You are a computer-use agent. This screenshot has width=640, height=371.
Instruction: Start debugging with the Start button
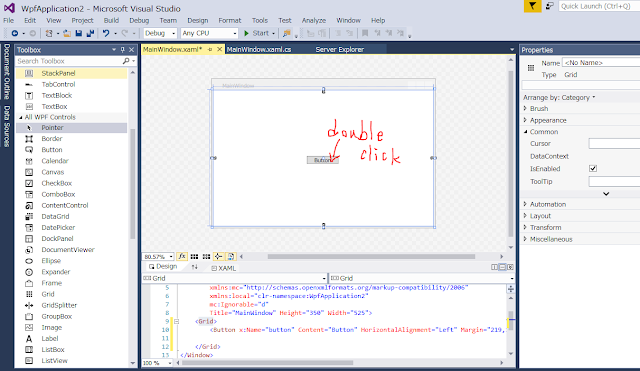point(260,33)
